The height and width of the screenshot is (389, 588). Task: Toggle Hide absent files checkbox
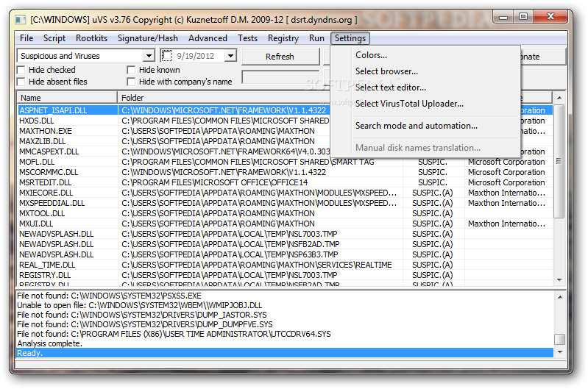pos(21,82)
